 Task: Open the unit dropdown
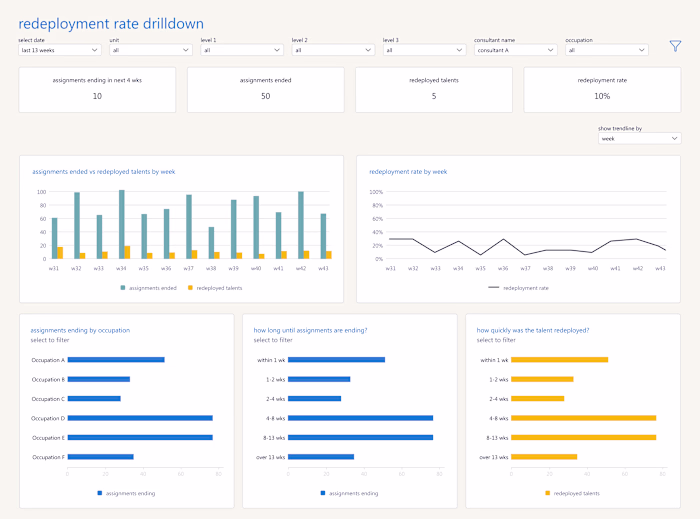[150, 50]
